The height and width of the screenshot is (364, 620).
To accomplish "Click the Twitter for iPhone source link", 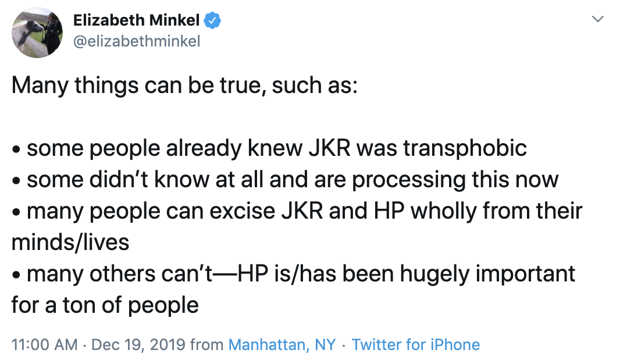I will coord(416,344).
